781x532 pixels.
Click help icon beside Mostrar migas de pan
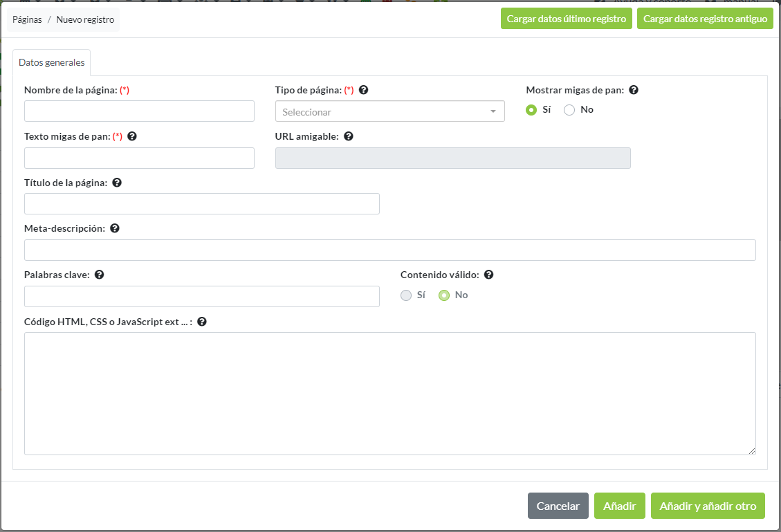[634, 90]
